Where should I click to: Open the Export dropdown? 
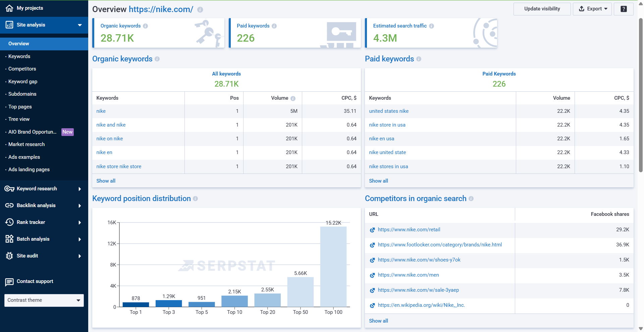pos(592,9)
